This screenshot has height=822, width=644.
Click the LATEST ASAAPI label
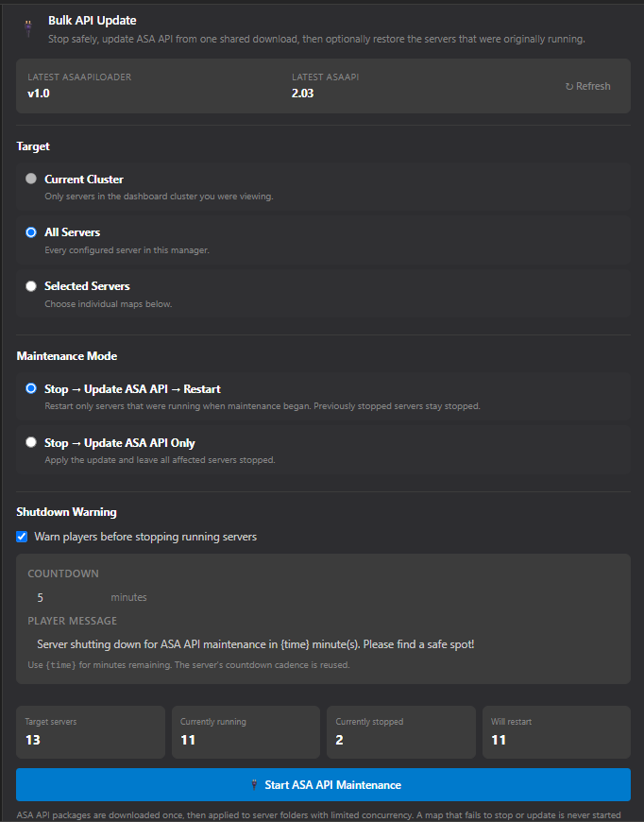326,77
